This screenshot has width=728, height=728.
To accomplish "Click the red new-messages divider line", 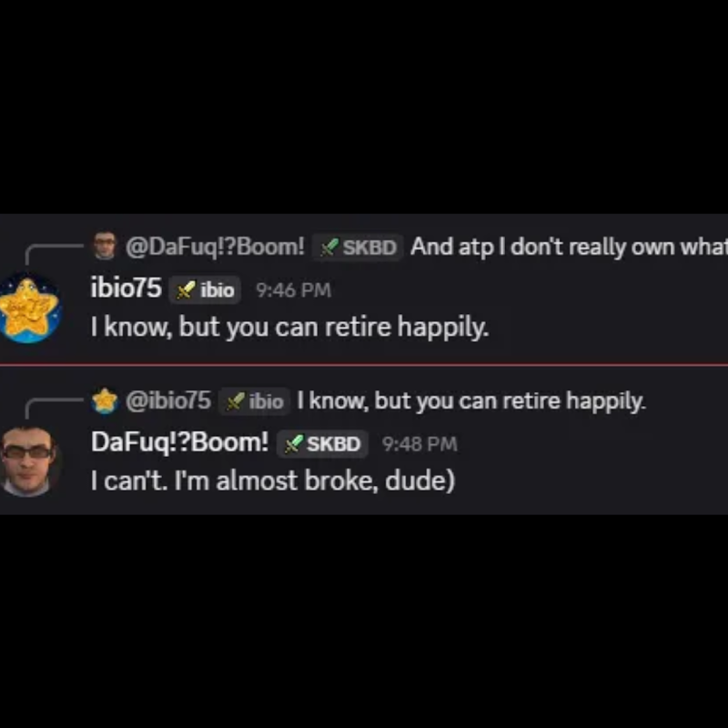I will click(x=364, y=365).
